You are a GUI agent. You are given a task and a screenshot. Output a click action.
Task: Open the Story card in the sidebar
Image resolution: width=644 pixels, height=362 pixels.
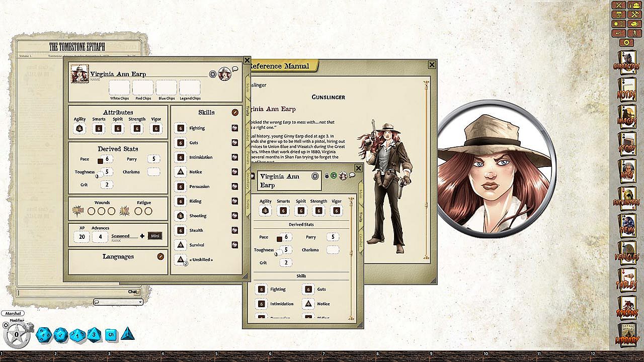[626, 143]
